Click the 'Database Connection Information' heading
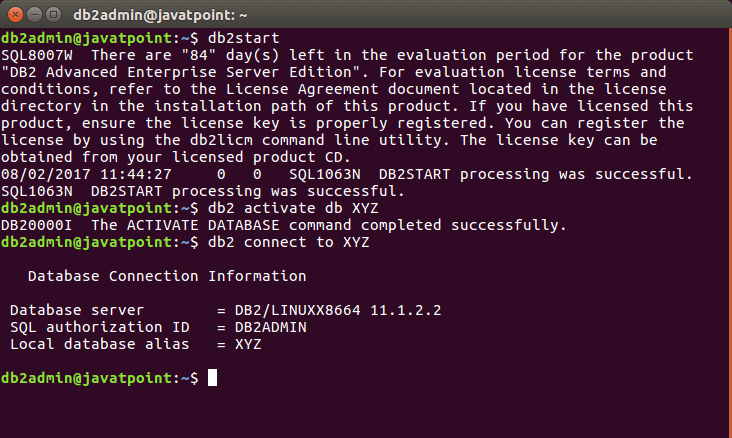Image resolution: width=732 pixels, height=438 pixels. (167, 276)
